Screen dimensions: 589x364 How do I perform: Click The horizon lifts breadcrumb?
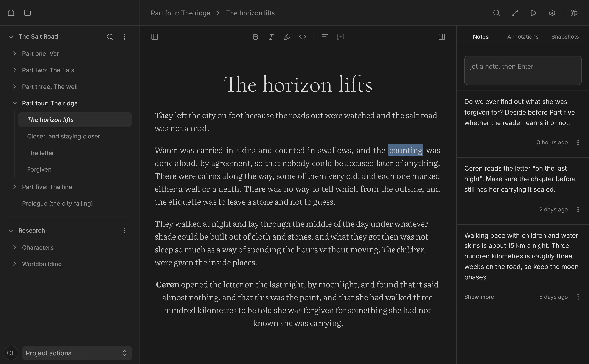click(x=250, y=13)
